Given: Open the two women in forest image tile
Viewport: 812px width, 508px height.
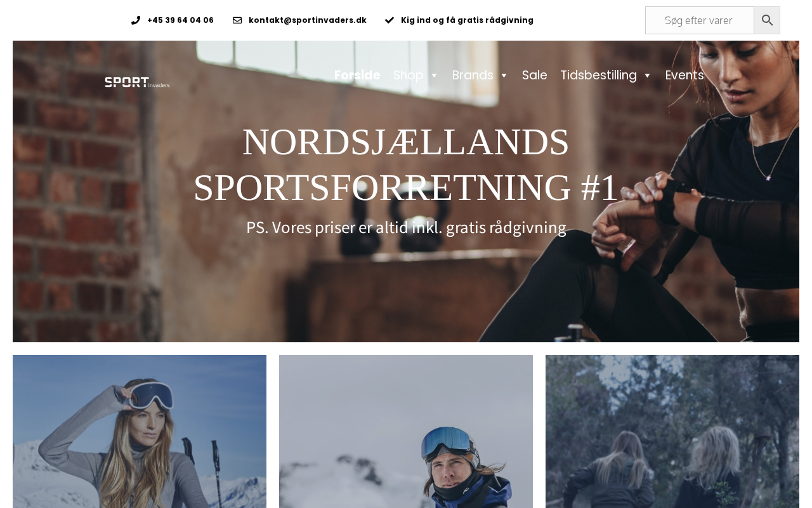Looking at the screenshot, I should 672,432.
